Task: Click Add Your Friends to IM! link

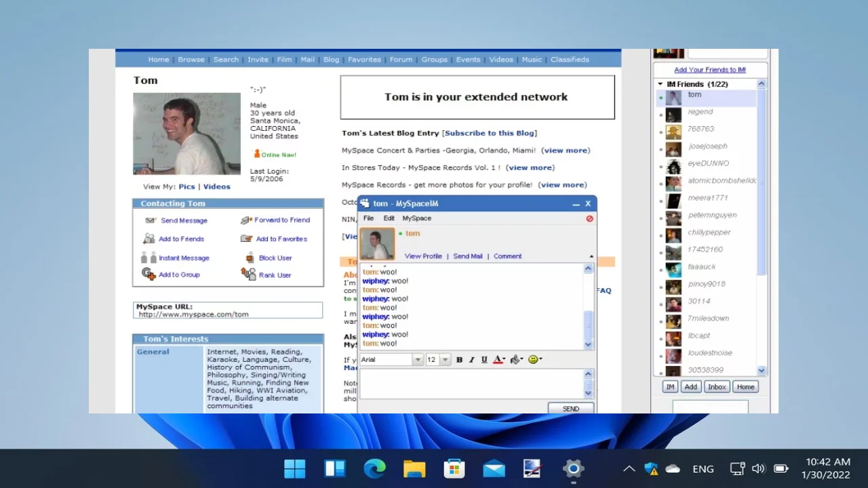Action: (710, 70)
